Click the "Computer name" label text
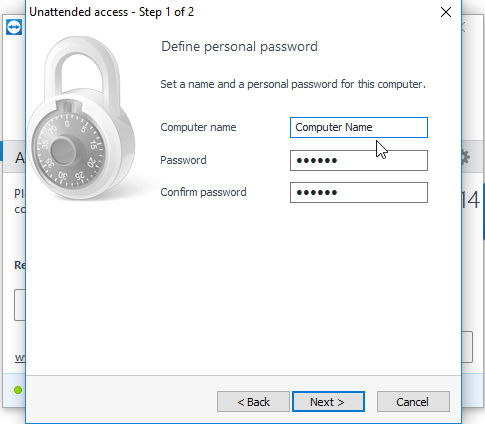This screenshot has height=424, width=485. [x=198, y=127]
